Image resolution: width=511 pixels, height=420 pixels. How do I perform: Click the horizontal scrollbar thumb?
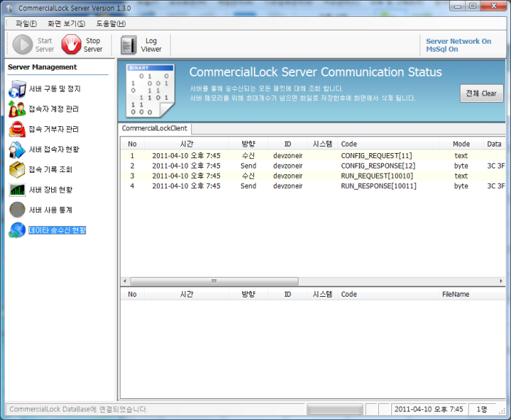(214, 281)
